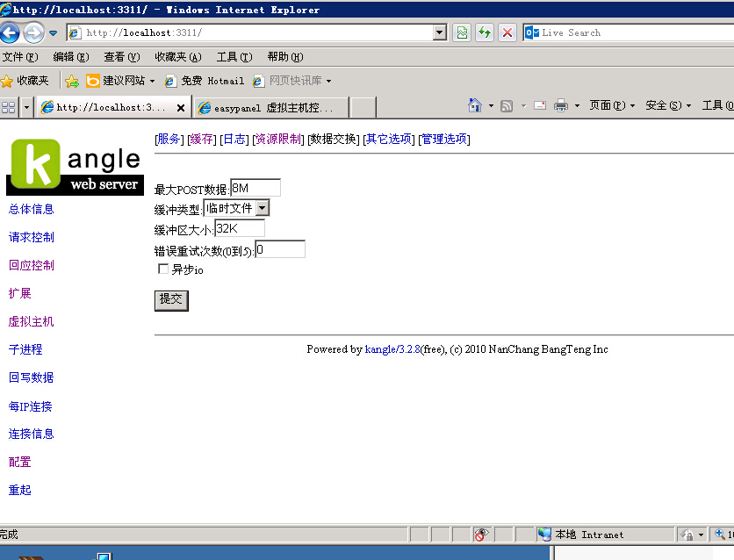Screen dimensions: 734x560
Task: Click the 最大POST数据 input field
Action: [255, 188]
